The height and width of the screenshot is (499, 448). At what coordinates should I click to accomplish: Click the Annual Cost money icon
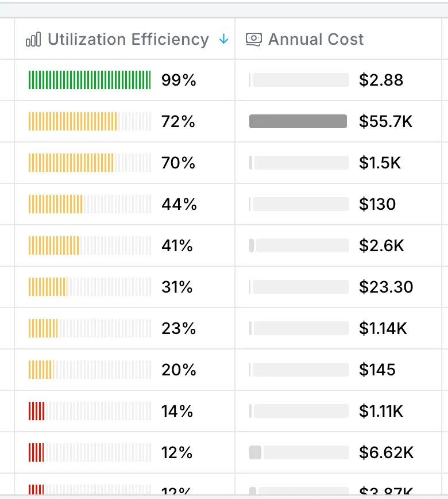(253, 39)
